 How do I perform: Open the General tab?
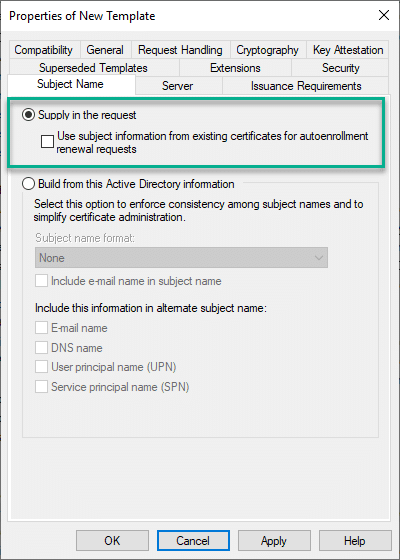[x=105, y=50]
